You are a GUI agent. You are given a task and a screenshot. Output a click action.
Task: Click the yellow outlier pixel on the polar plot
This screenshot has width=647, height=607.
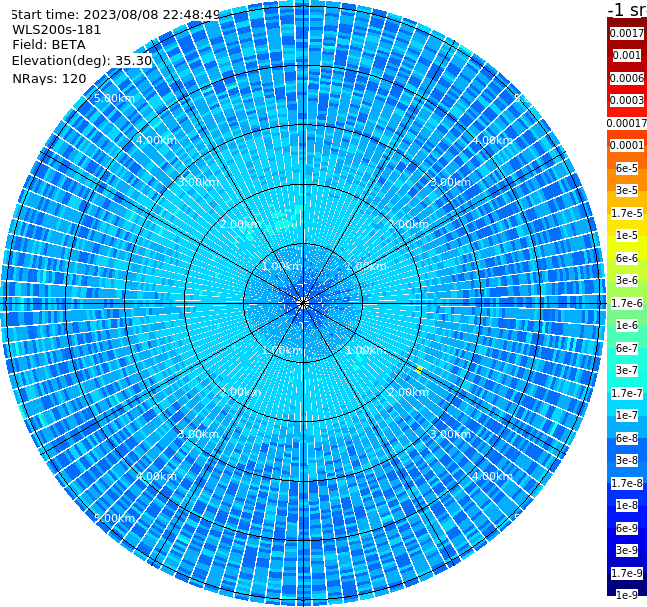tap(419, 369)
